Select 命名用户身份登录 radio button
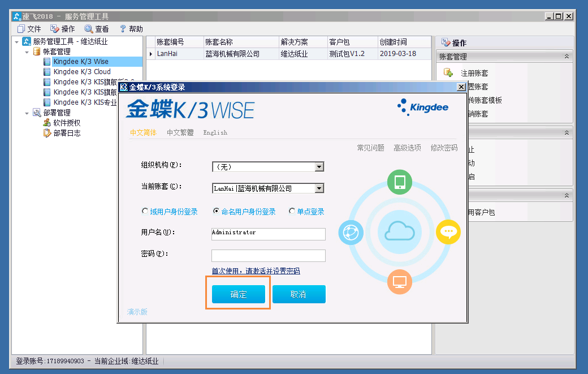This screenshot has width=588, height=374. [216, 211]
